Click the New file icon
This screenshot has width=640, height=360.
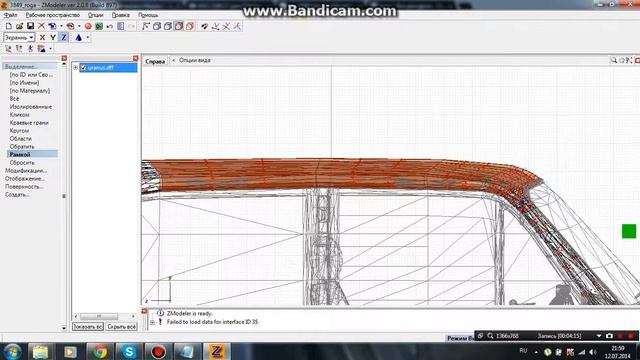click(9, 26)
